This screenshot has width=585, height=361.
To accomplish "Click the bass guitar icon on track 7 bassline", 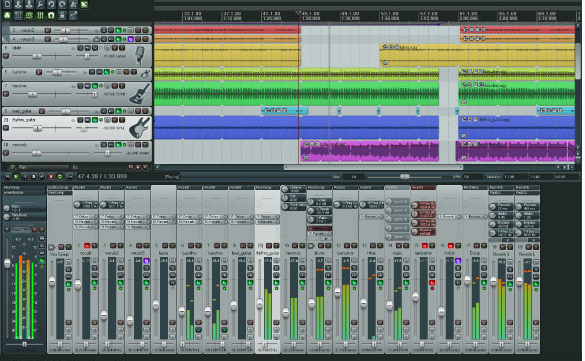I will [140, 93].
